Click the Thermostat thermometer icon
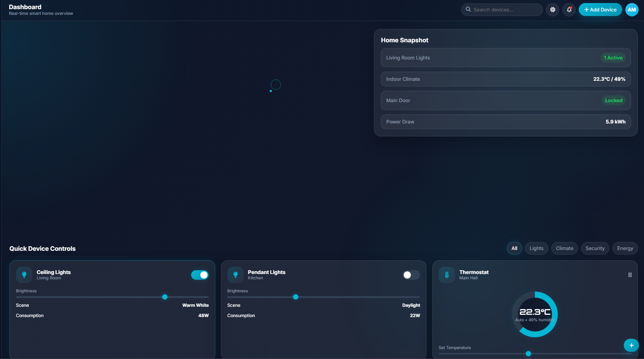Screen dimensions: 644x359 (x=447, y=275)
